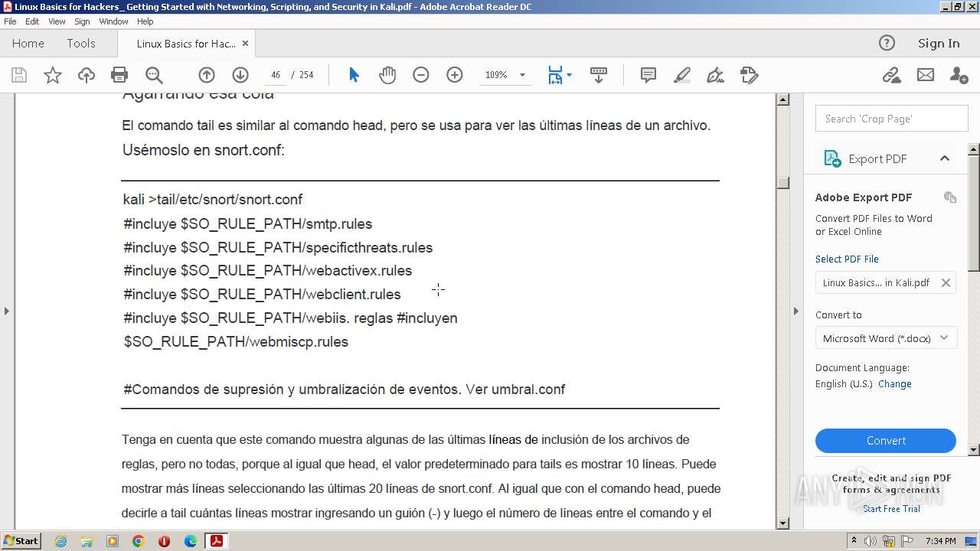
Task: Click the document vertical scrollbar thumb
Action: click(x=782, y=183)
